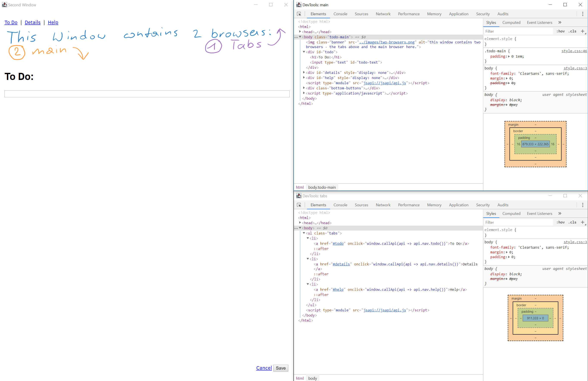Add new style rule in DevTools tabs
Image resolution: width=588 pixels, height=381 pixels.
point(582,222)
